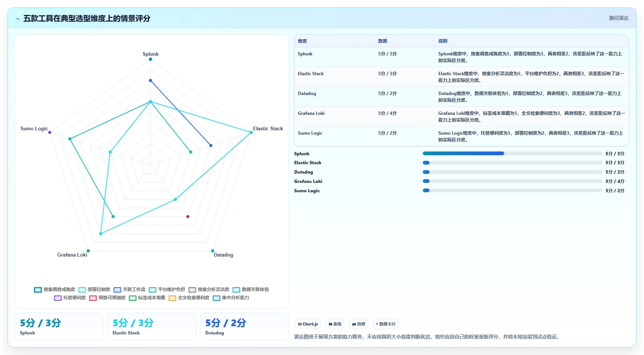Click the Elastic Stack progress bar

click(512, 163)
